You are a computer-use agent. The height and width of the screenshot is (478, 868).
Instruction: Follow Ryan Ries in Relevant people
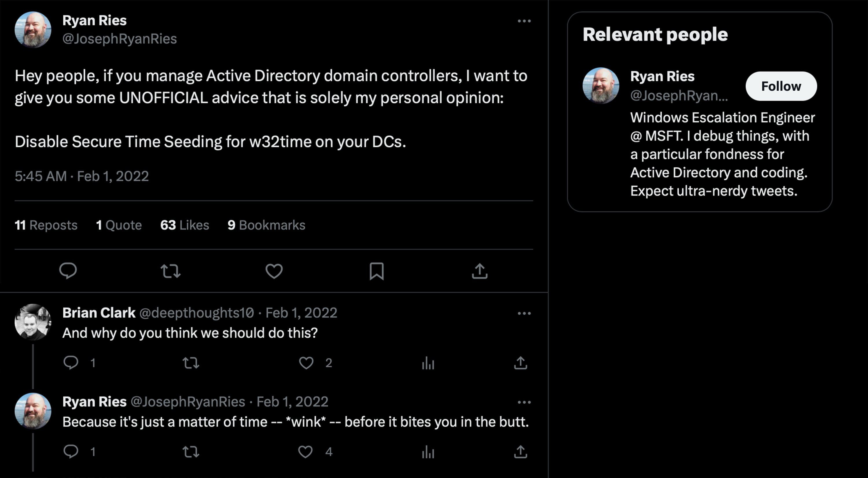click(781, 86)
